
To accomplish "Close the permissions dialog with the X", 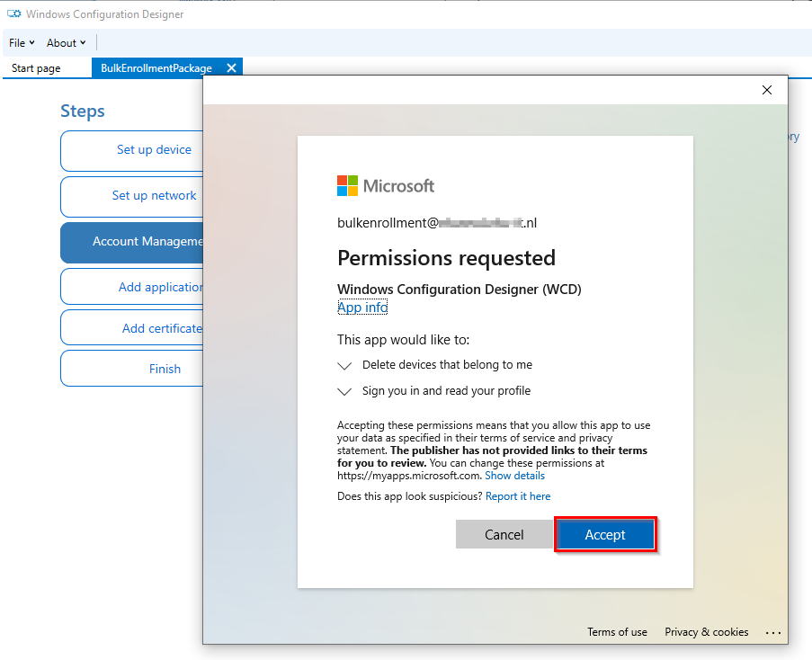I will pos(767,90).
